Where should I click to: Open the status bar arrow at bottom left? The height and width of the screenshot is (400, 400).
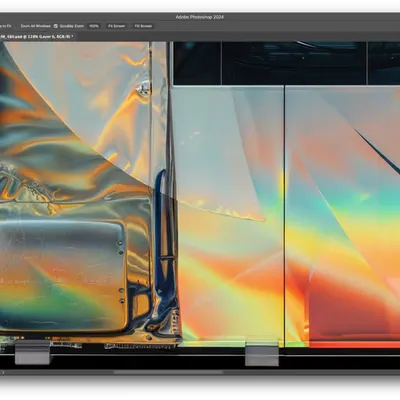2,372
